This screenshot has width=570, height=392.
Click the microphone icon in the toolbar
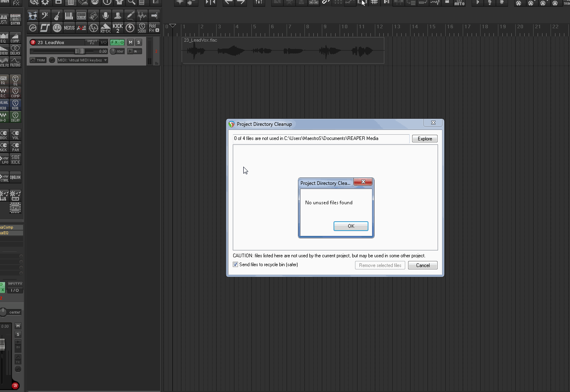click(106, 16)
